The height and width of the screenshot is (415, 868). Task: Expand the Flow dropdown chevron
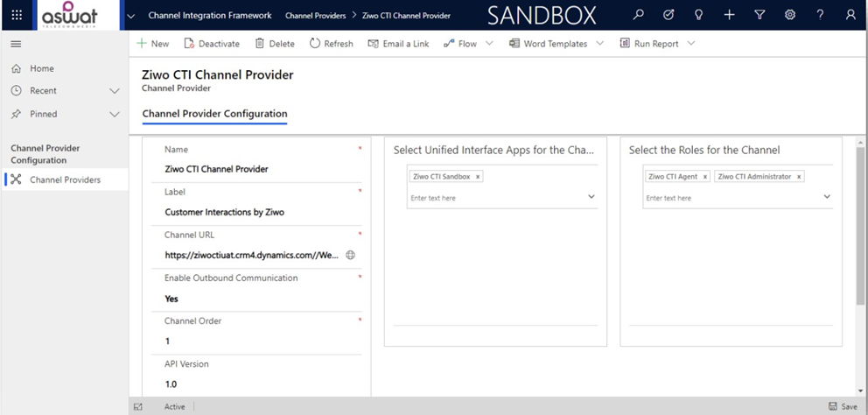click(x=489, y=43)
